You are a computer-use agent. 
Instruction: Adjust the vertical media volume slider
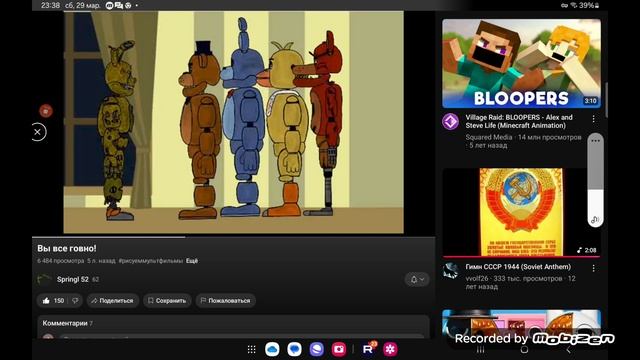596,180
